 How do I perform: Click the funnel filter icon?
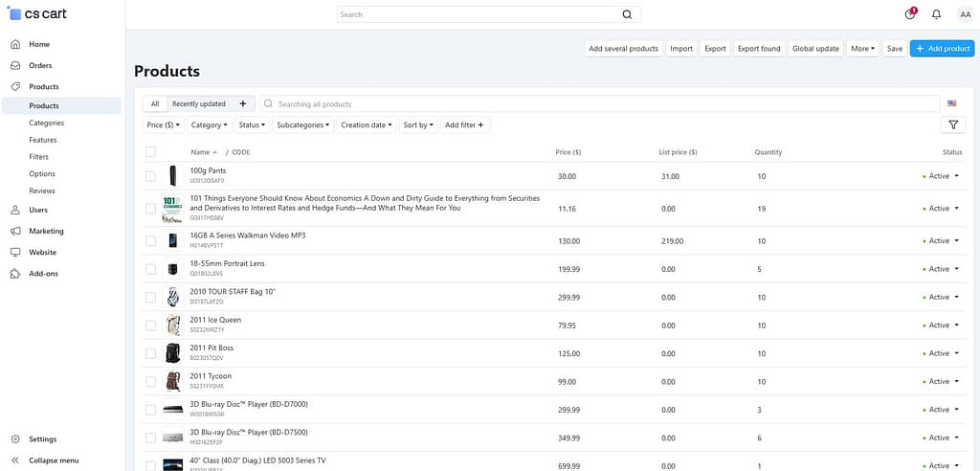(953, 125)
